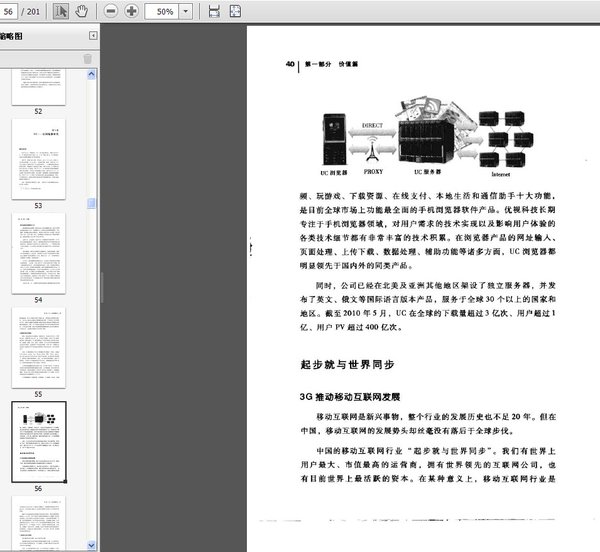Open the zoom level dropdown arrow

186,11
